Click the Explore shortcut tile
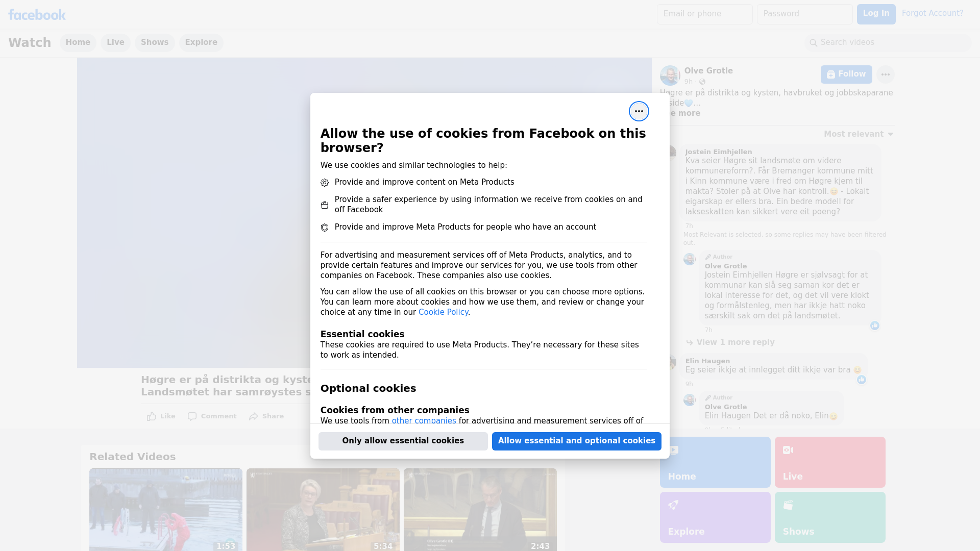Image resolution: width=980 pixels, height=551 pixels. 715,517
